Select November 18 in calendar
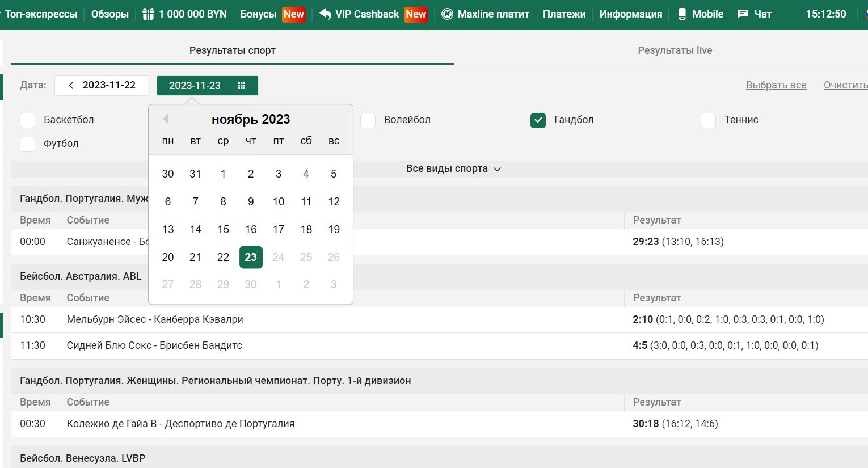Image resolution: width=868 pixels, height=468 pixels. [x=306, y=229]
